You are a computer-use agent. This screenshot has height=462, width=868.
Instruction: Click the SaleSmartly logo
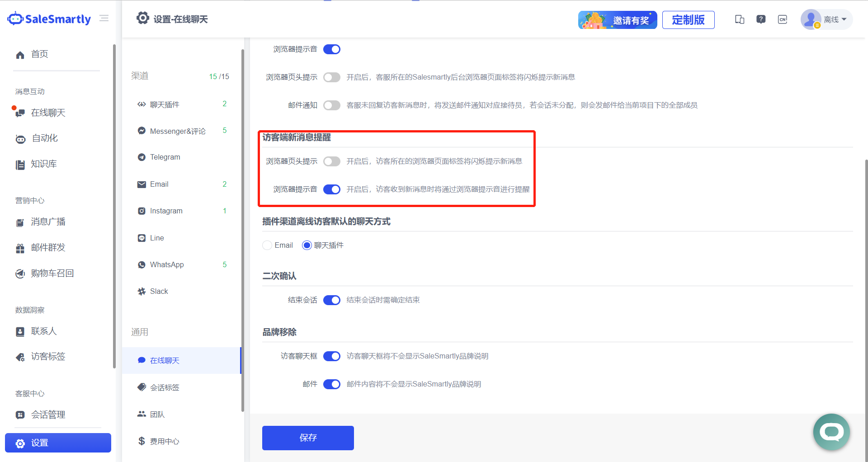tap(49, 19)
